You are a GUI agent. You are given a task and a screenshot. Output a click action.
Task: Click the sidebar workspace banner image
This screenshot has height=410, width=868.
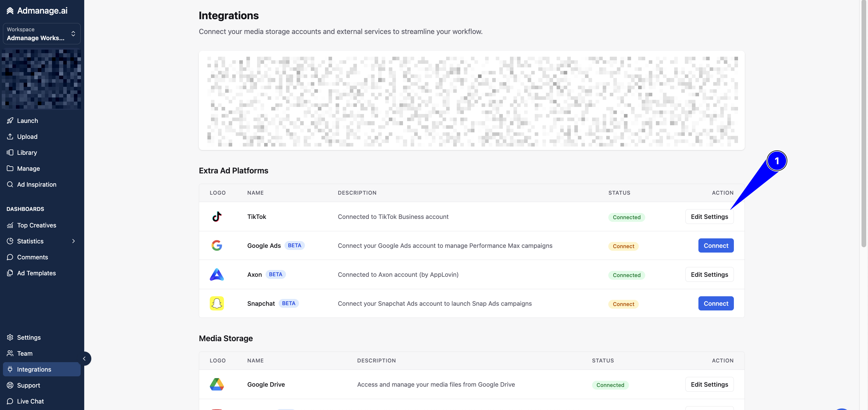(41, 79)
